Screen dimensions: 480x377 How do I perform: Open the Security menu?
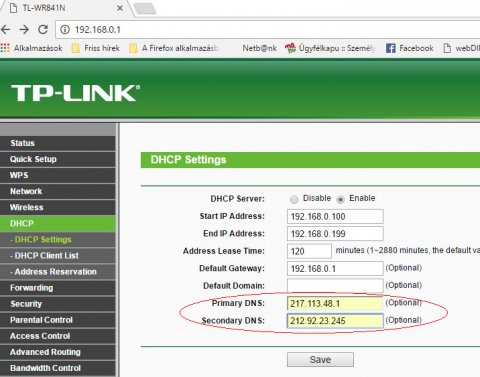(58, 304)
